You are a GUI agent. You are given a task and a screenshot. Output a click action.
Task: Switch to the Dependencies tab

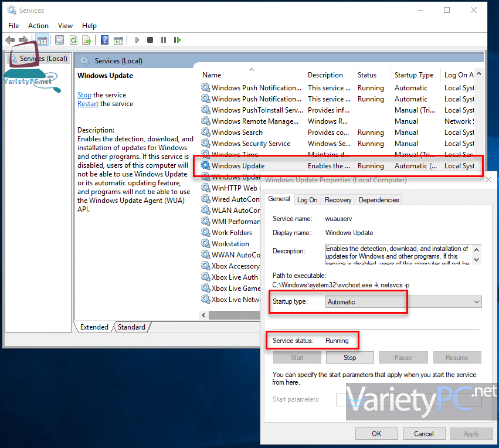coord(379,200)
